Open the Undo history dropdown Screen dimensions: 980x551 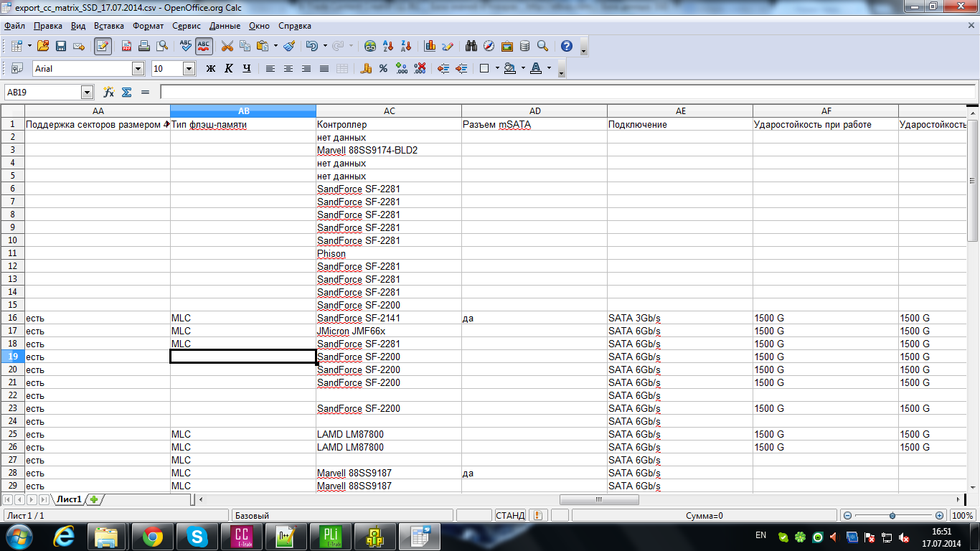325,46
